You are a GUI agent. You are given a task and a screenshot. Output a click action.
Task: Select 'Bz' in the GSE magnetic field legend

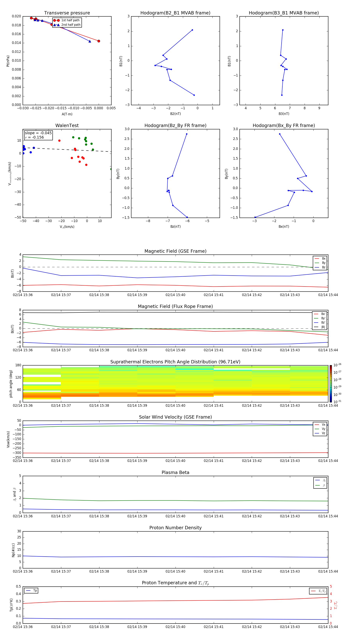click(x=320, y=268)
